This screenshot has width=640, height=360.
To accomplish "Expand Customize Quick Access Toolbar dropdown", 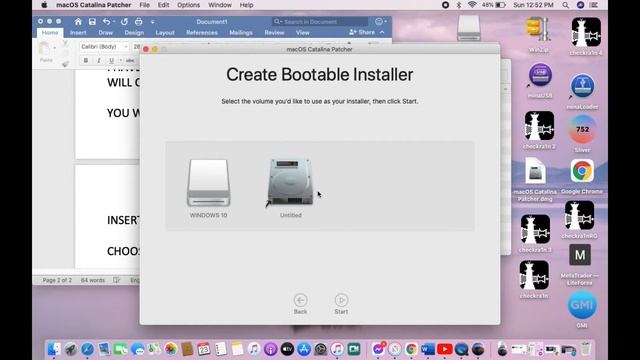I will (x=152, y=22).
